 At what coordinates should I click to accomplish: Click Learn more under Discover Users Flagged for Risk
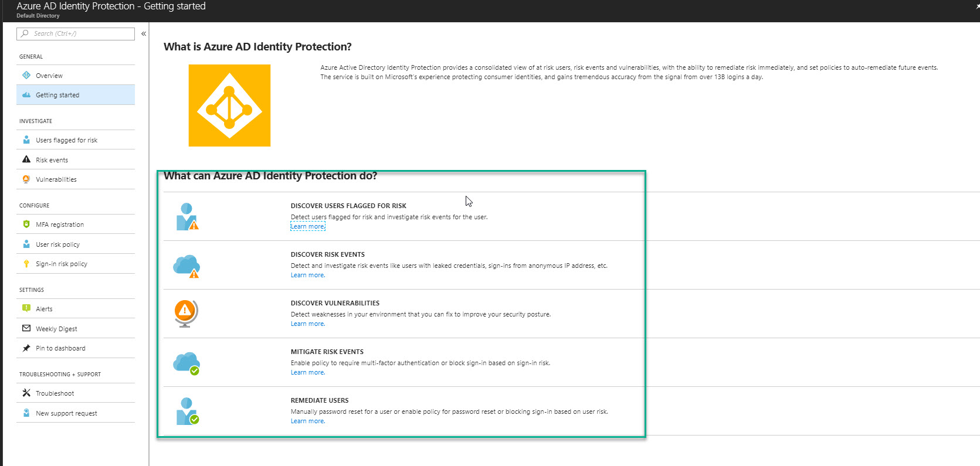click(307, 227)
